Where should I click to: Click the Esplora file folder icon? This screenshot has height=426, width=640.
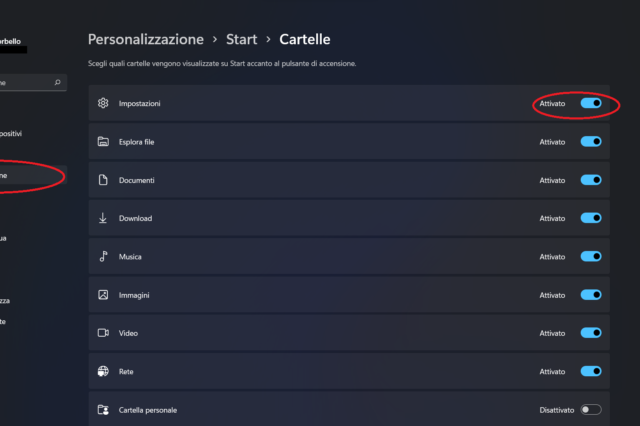(103, 142)
